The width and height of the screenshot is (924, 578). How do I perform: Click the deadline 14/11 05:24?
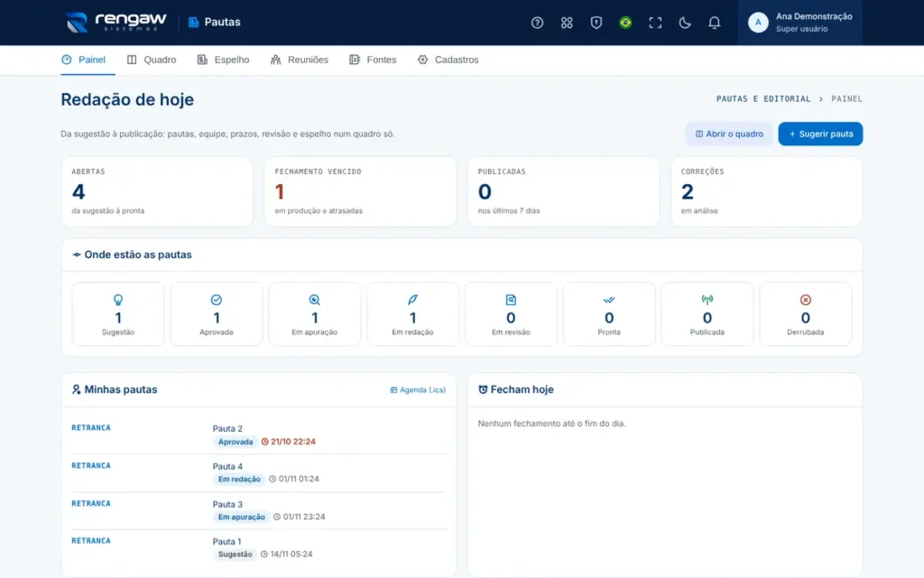pyautogui.click(x=287, y=555)
